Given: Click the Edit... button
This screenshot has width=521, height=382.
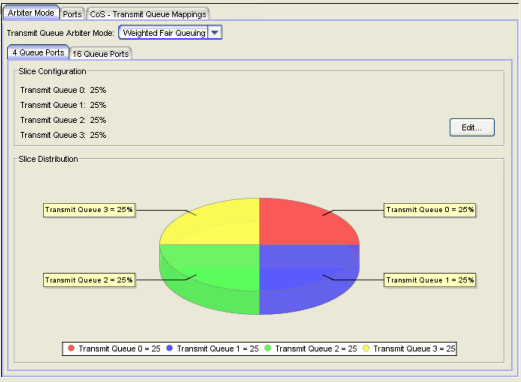Looking at the screenshot, I should coord(472,127).
